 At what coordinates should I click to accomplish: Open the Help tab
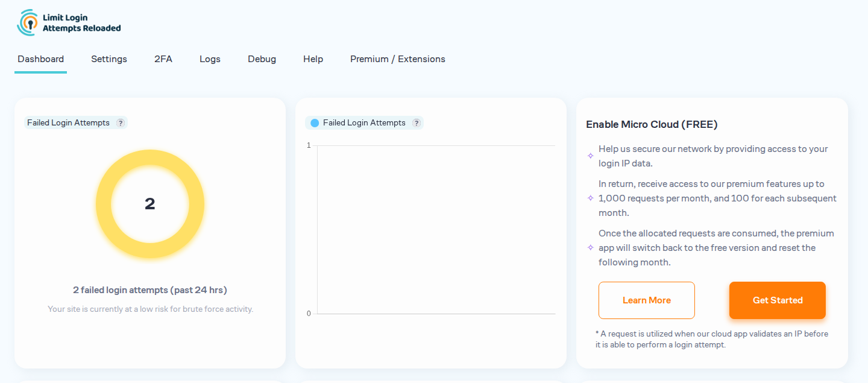[x=313, y=59]
